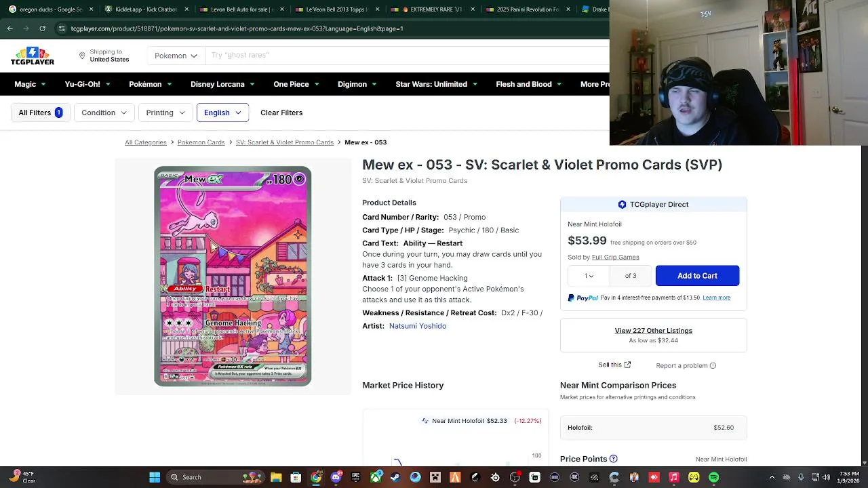Expand the Printing filter dropdown

pyautogui.click(x=165, y=113)
